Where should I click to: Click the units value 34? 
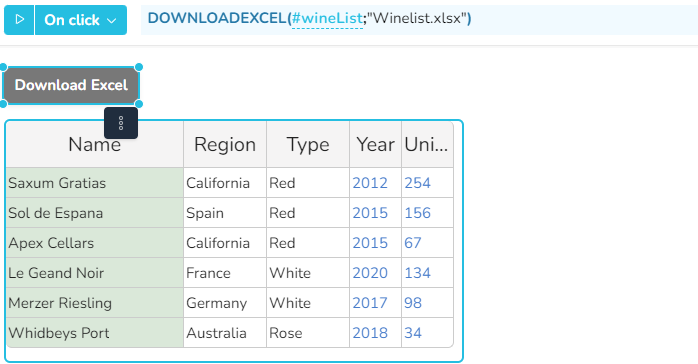[427, 333]
